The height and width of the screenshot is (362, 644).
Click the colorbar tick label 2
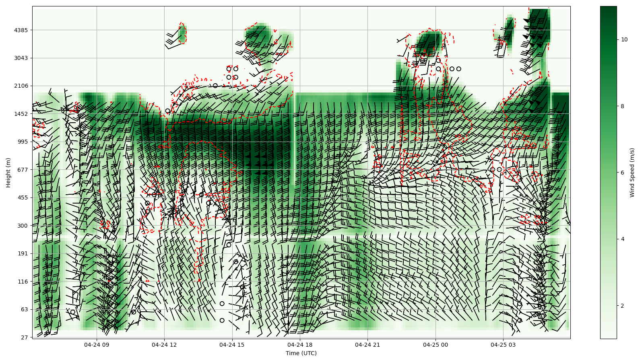623,306
